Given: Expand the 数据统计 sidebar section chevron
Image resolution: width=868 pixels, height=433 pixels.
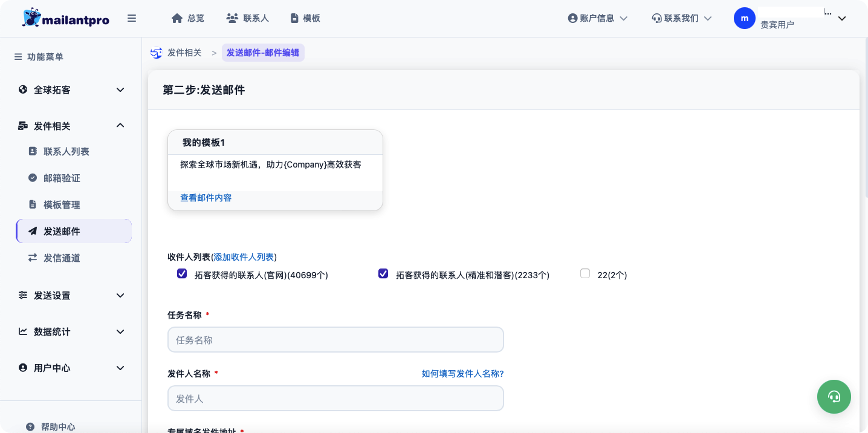Looking at the screenshot, I should 120,331.
